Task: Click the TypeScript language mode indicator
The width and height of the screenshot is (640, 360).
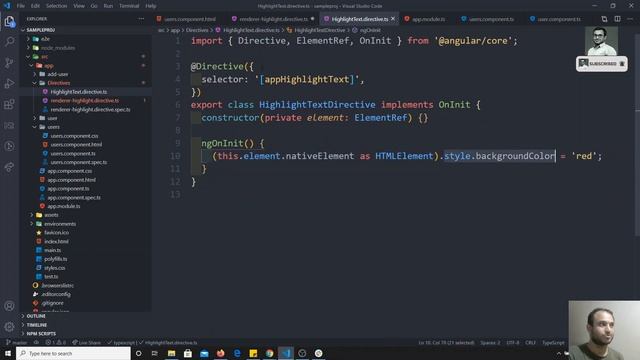Action: coord(553,342)
